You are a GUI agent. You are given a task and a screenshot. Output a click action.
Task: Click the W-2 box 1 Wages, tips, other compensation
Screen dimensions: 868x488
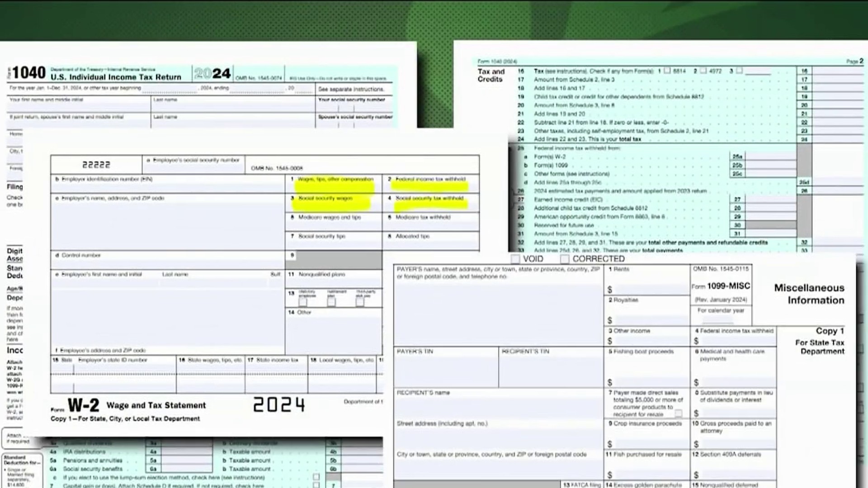click(x=334, y=184)
